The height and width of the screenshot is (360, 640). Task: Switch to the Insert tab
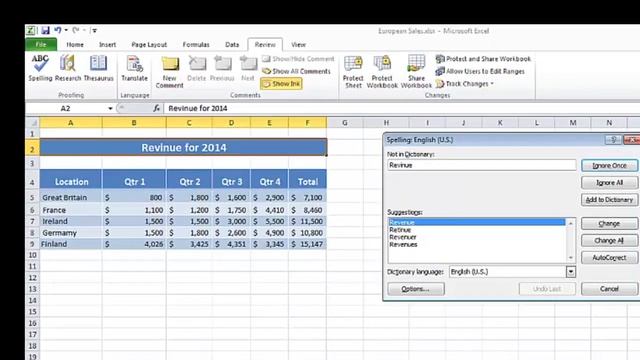click(107, 44)
